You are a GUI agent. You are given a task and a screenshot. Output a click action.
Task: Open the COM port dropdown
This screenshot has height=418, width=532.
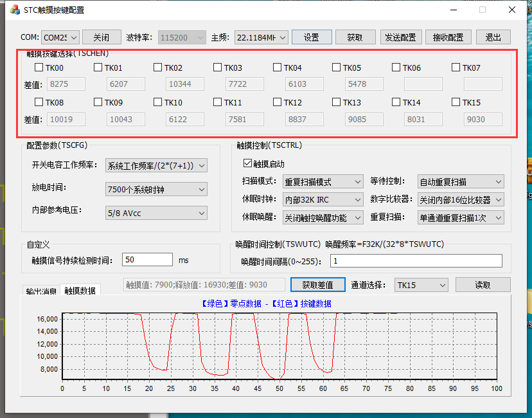coord(60,37)
